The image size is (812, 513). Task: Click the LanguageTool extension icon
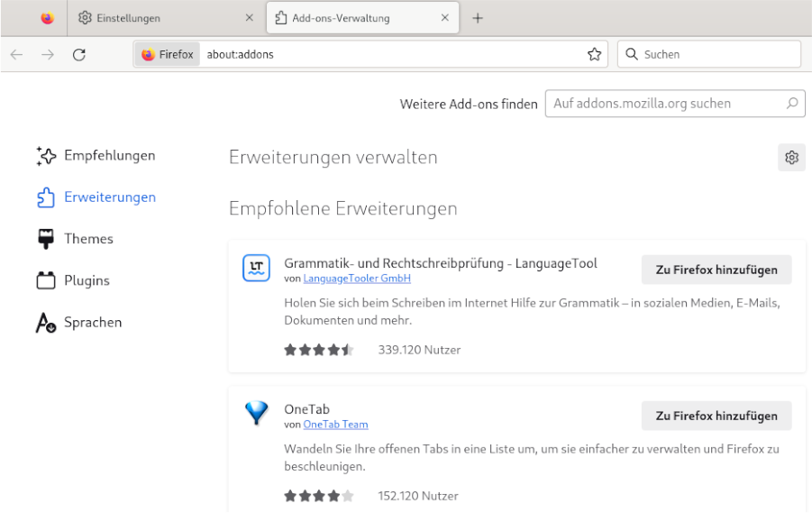pos(256,268)
